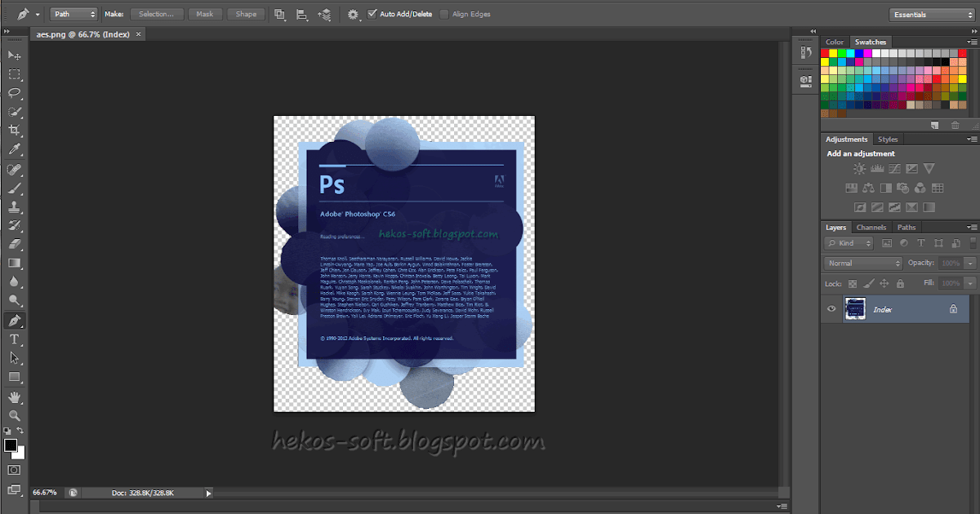This screenshot has height=514, width=980.
Task: Select the Brush tool
Action: (x=15, y=188)
